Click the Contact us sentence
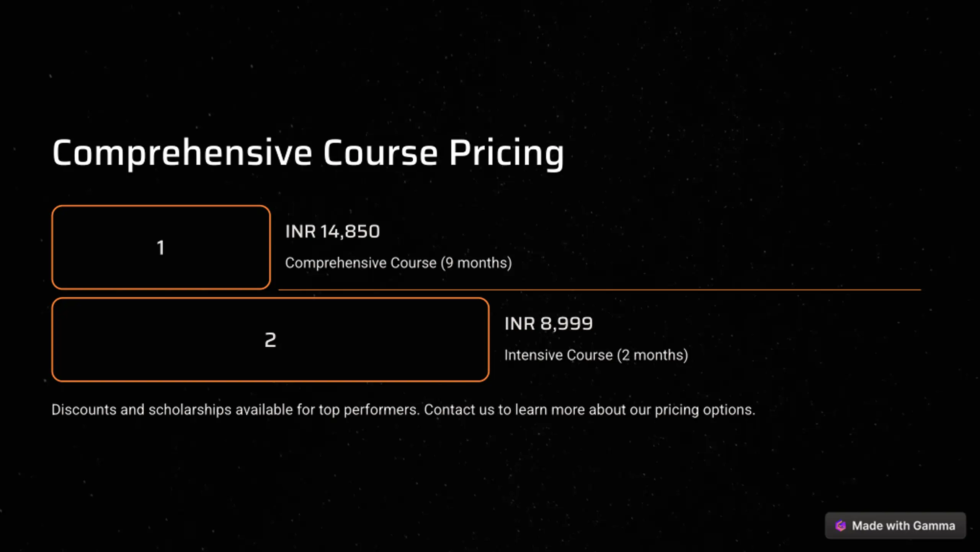Screen dimensions: 980x552 pyautogui.click(x=590, y=410)
